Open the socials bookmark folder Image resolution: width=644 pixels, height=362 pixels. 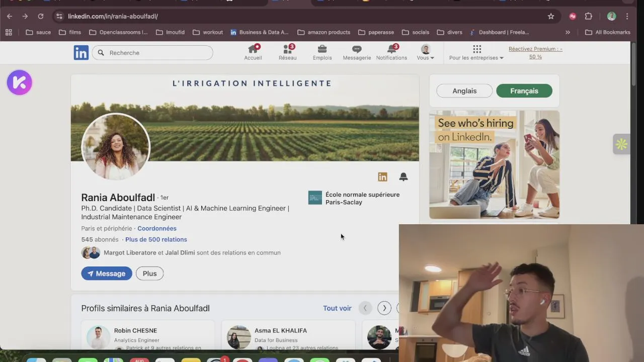click(416, 32)
